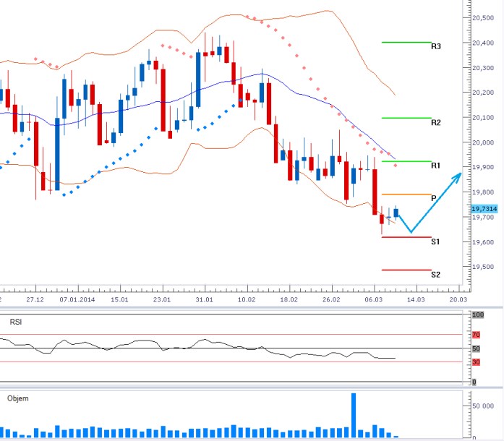Click the 19,500 price axis label
The image size is (504, 441).
point(483,267)
